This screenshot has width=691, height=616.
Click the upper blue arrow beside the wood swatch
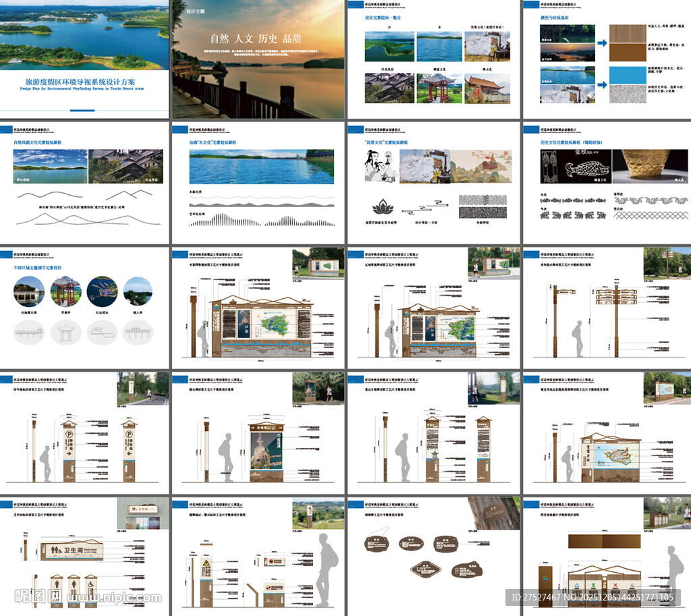point(602,43)
